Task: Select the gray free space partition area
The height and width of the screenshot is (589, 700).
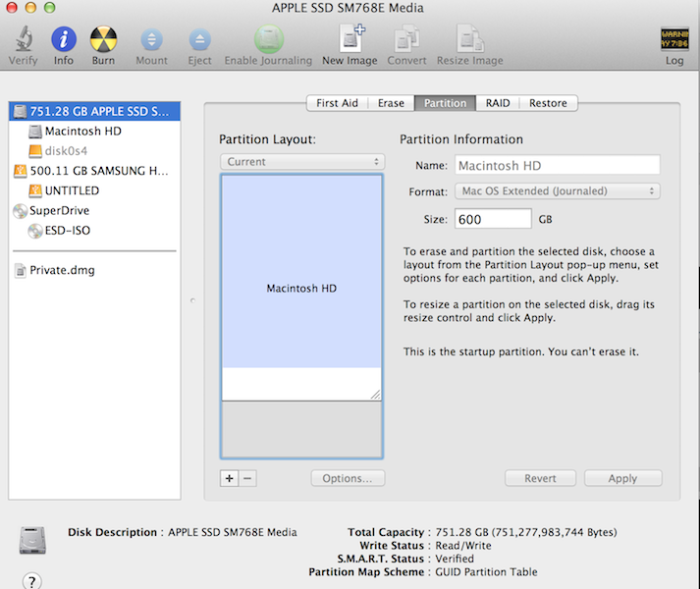Action: (301, 429)
